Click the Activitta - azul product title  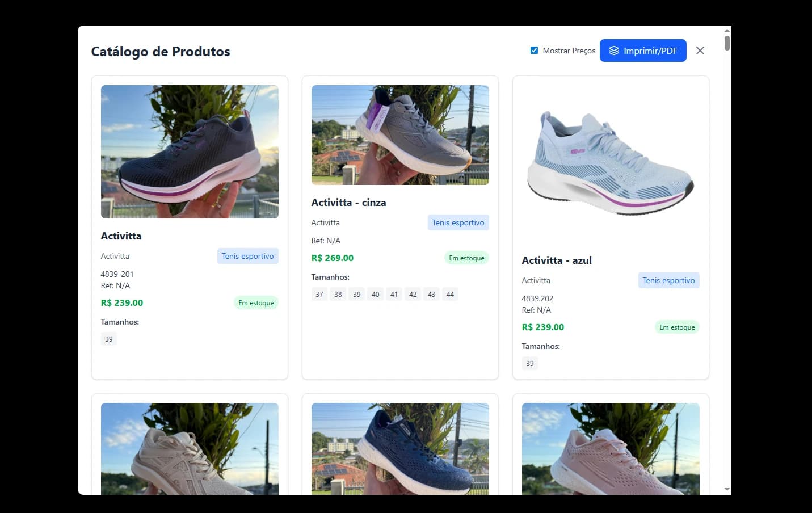tap(557, 260)
